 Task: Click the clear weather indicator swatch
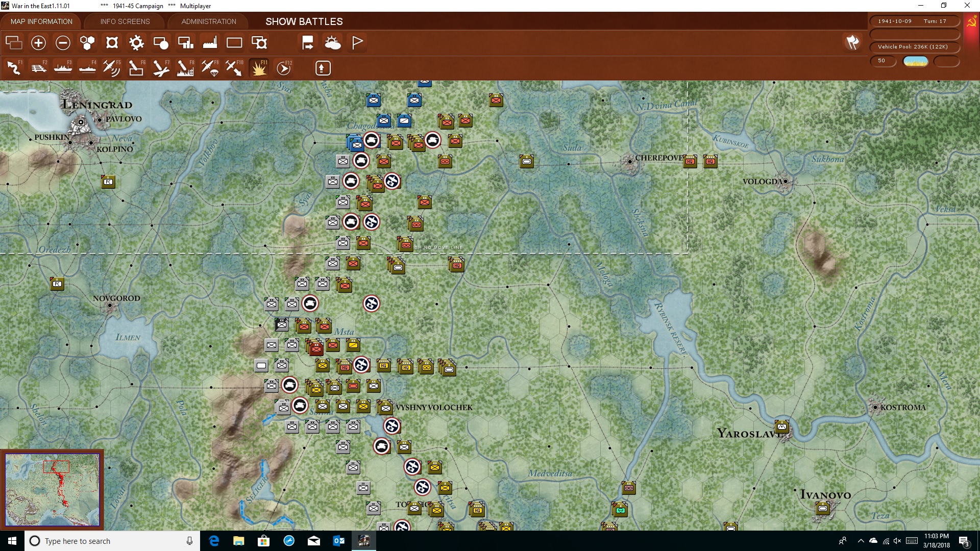(916, 61)
